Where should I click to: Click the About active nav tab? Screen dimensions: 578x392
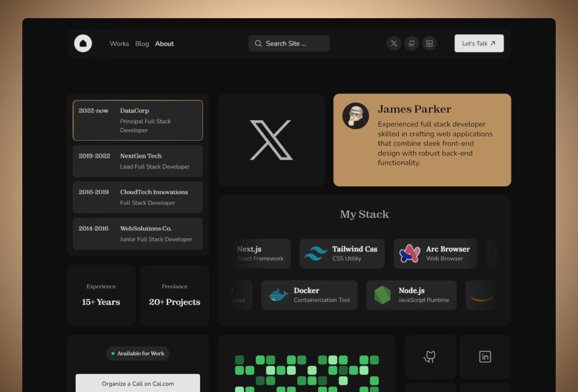coord(164,43)
